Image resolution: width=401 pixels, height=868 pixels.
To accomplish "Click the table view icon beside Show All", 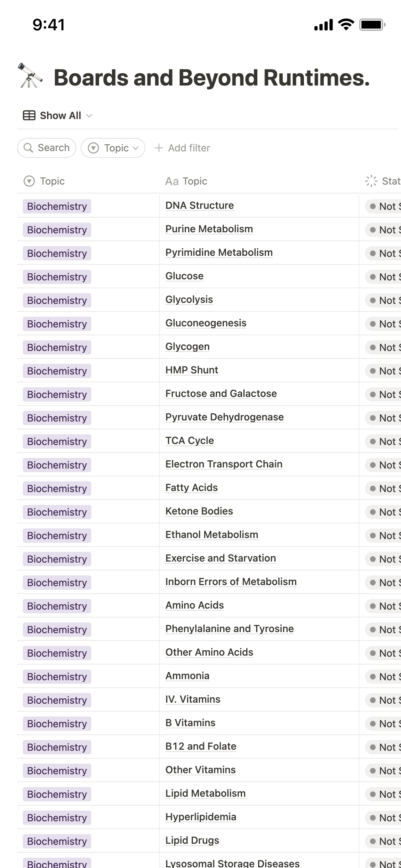I will 29,115.
